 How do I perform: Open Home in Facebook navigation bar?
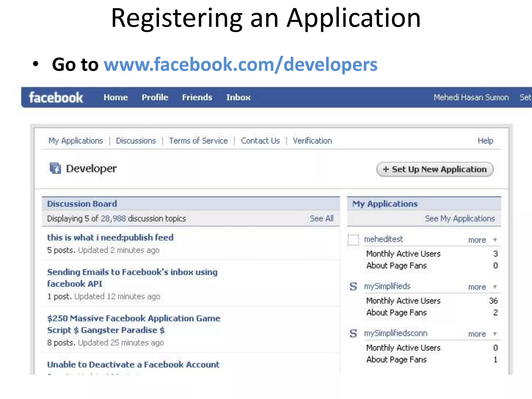[116, 97]
